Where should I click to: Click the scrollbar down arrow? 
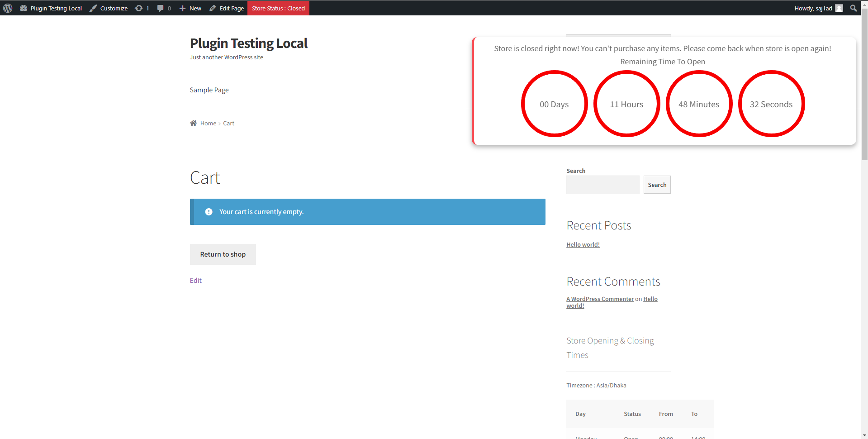(864, 435)
